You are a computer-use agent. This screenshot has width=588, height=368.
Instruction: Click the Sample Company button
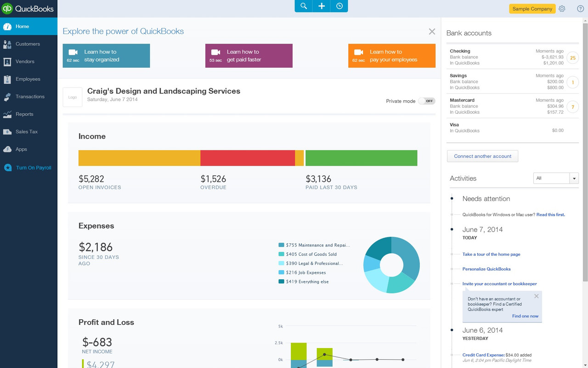532,9
